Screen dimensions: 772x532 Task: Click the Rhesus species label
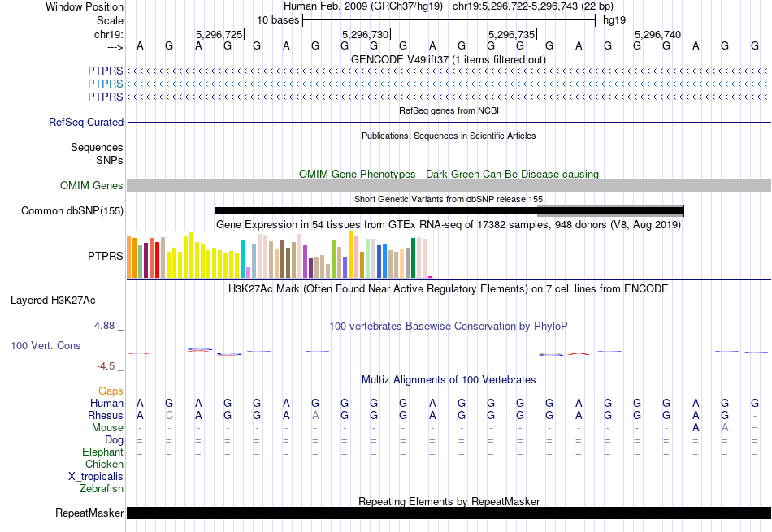(106, 415)
